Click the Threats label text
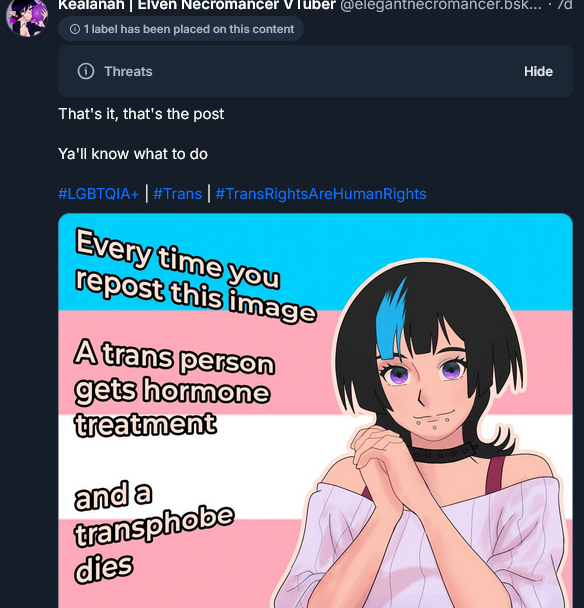Viewport: 584px width, 608px height. click(x=128, y=71)
